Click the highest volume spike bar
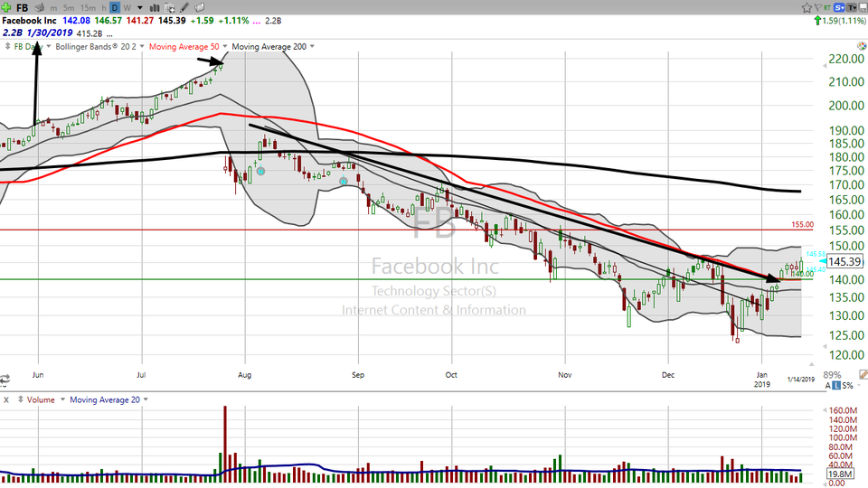 (x=225, y=445)
